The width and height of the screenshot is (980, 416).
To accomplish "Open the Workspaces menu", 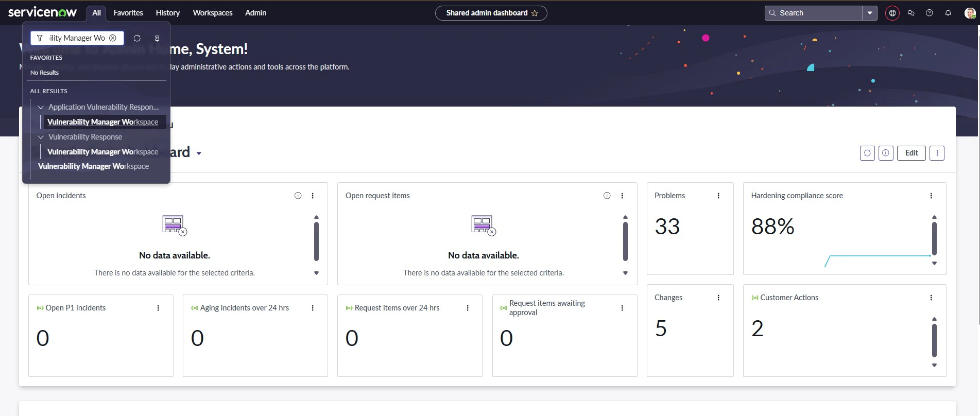I will (x=213, y=13).
